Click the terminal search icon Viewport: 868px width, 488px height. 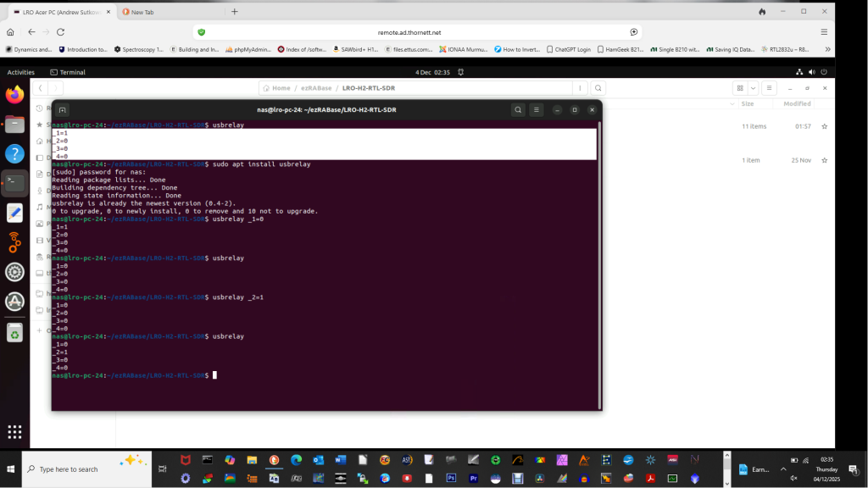[x=518, y=110]
